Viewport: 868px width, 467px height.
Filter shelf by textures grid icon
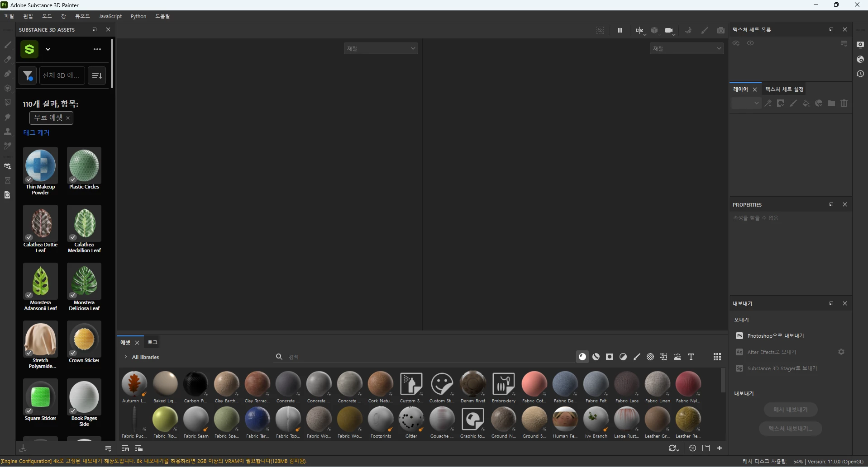point(664,357)
